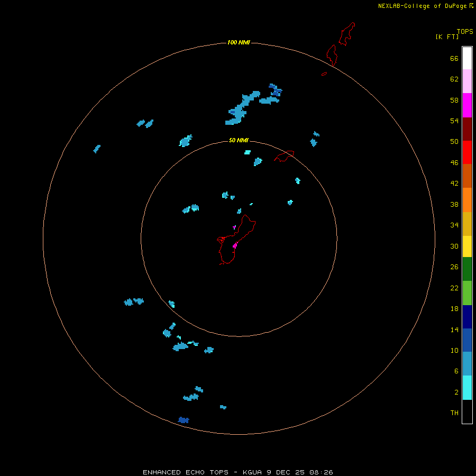Click the legend value 10
This screenshot has width=476, height=476.
(454, 351)
